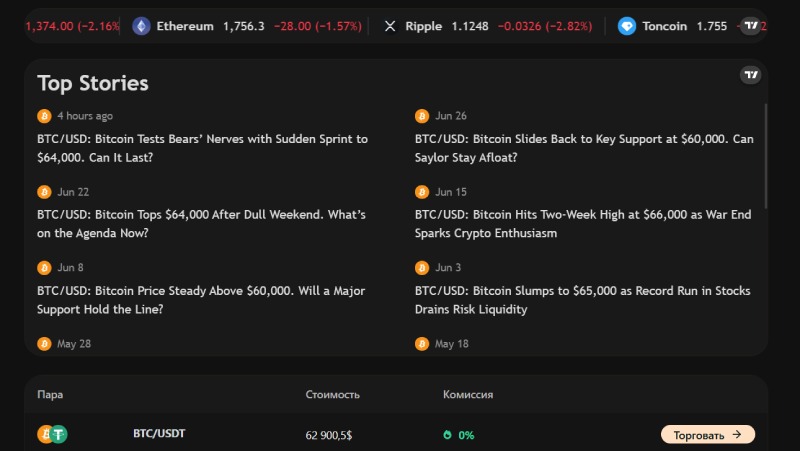Click Ripple name in ticker tape
Viewport: 800px width, 451px height.
(423, 26)
